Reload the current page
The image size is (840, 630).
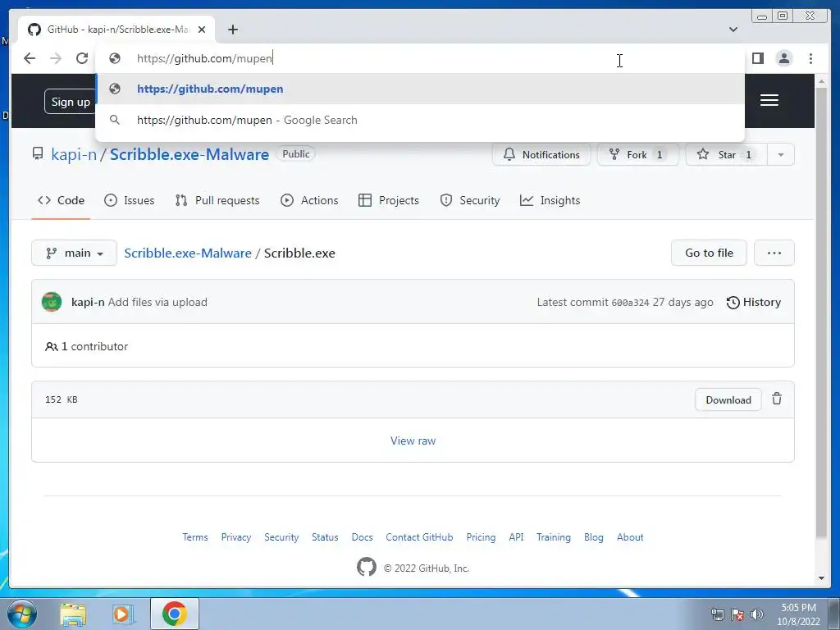coord(82,58)
